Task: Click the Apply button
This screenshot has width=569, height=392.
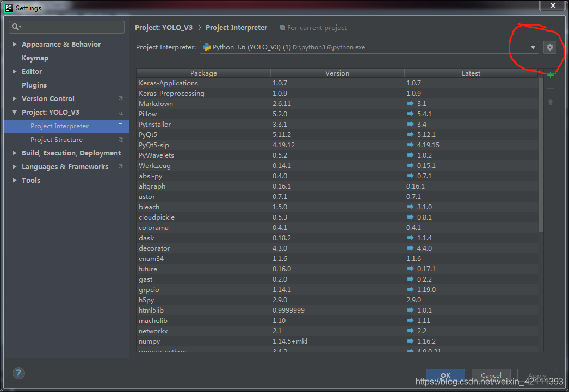Action: pyautogui.click(x=537, y=375)
